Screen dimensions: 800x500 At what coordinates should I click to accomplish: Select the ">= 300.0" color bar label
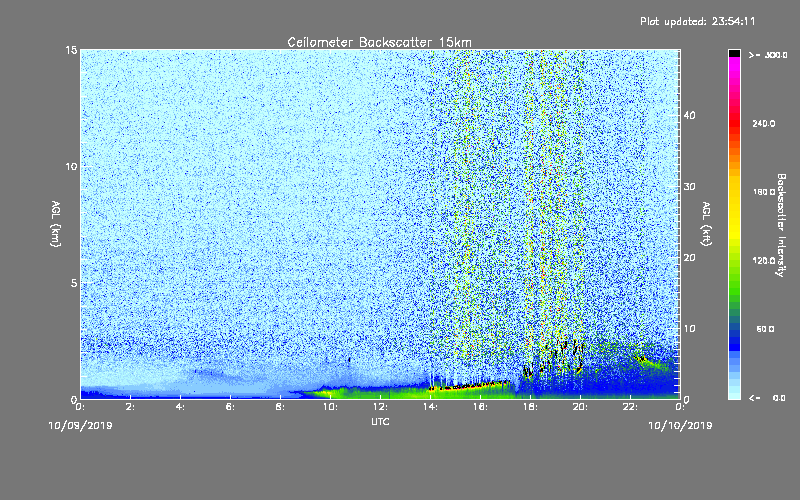768,55
